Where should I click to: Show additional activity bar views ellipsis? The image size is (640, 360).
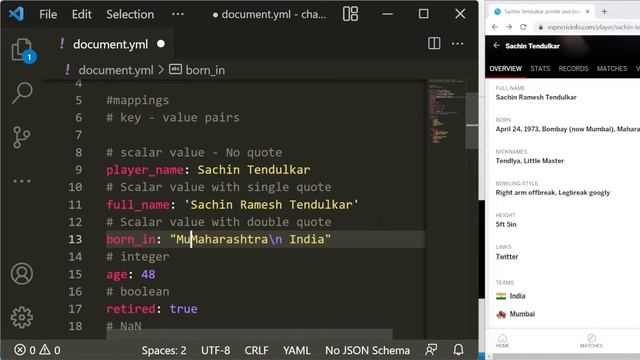[22, 181]
